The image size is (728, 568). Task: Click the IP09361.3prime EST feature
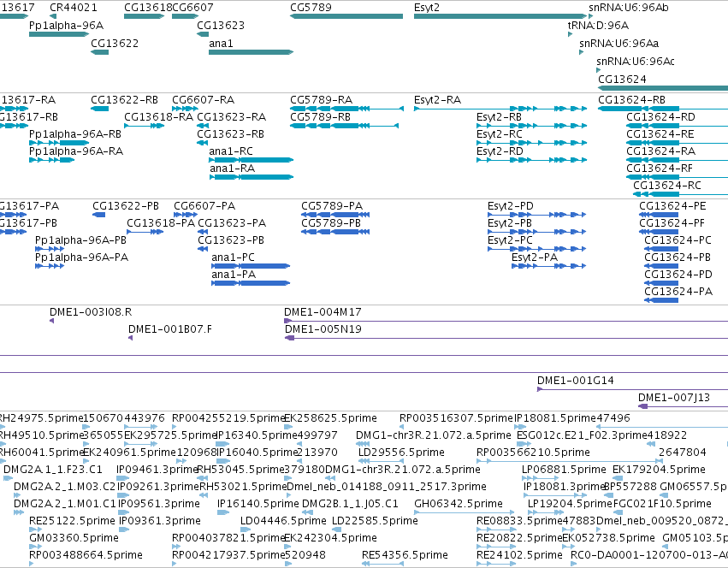point(124,530)
